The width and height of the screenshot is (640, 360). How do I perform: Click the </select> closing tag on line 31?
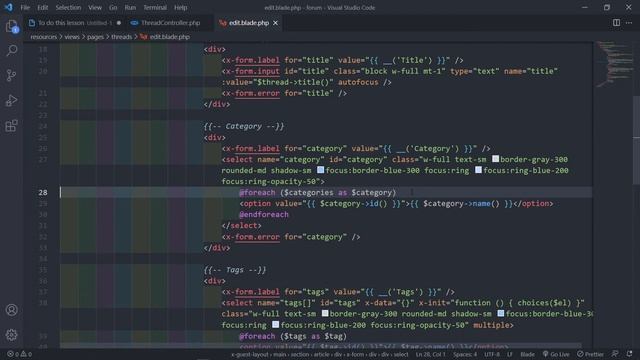coord(241,225)
